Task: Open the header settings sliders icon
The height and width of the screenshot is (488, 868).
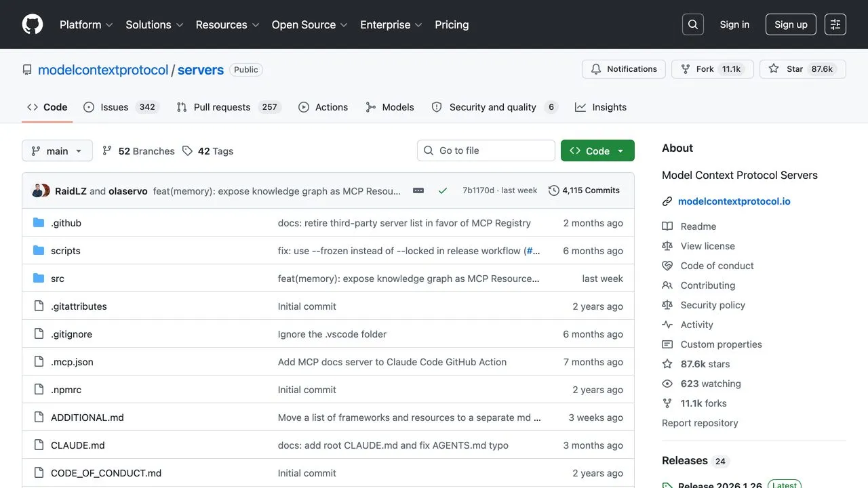Action: (835, 24)
